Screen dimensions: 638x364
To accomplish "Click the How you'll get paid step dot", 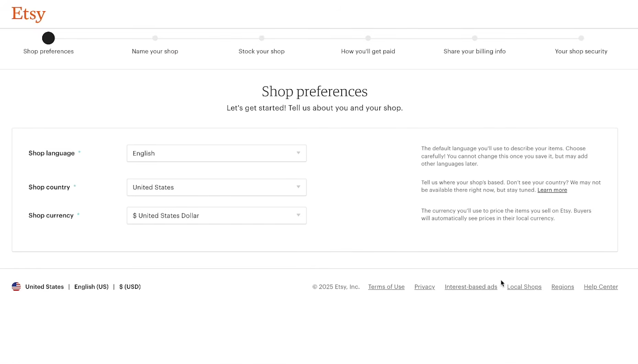I will [368, 38].
